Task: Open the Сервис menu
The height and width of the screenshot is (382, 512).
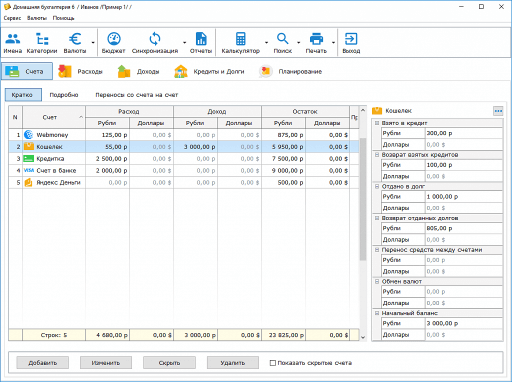Action: pyautogui.click(x=12, y=18)
